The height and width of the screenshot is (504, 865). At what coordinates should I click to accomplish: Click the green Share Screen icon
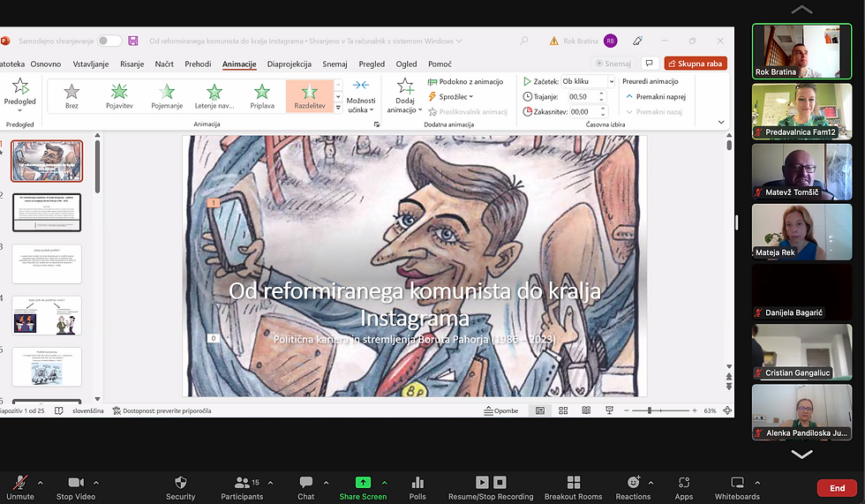point(363,483)
